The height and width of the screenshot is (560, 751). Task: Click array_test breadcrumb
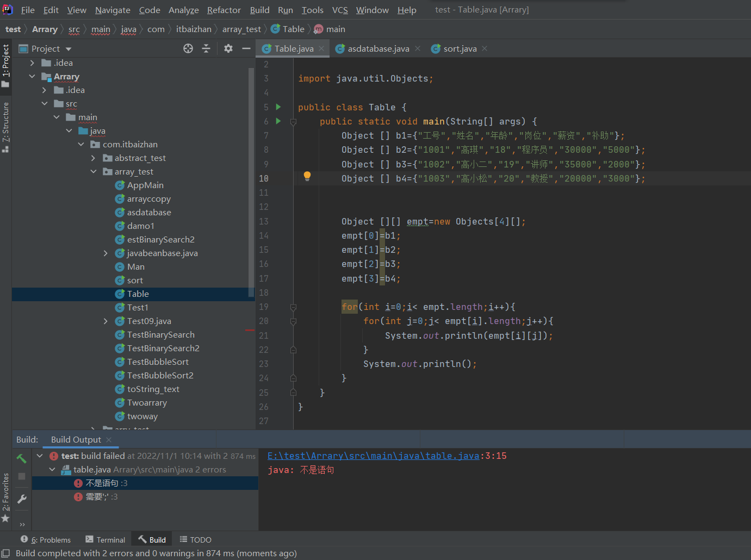241,29
